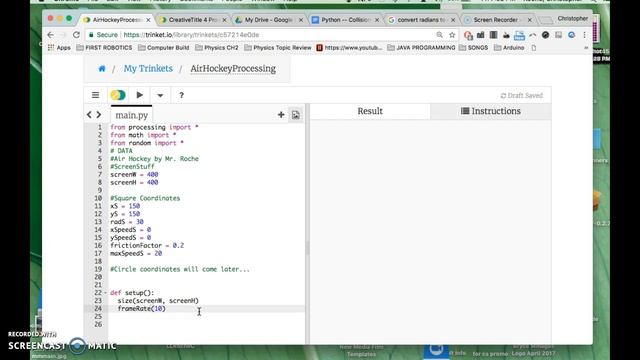Open Physics CH2 bookmark folder
The image size is (640, 360).
coord(217,48)
